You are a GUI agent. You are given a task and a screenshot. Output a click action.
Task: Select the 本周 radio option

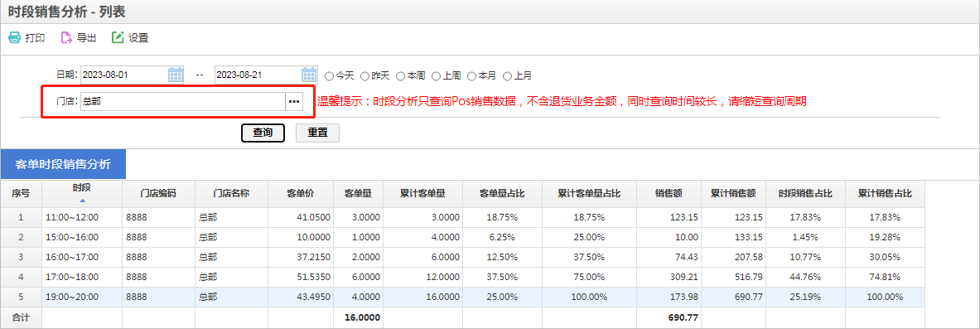pos(400,75)
